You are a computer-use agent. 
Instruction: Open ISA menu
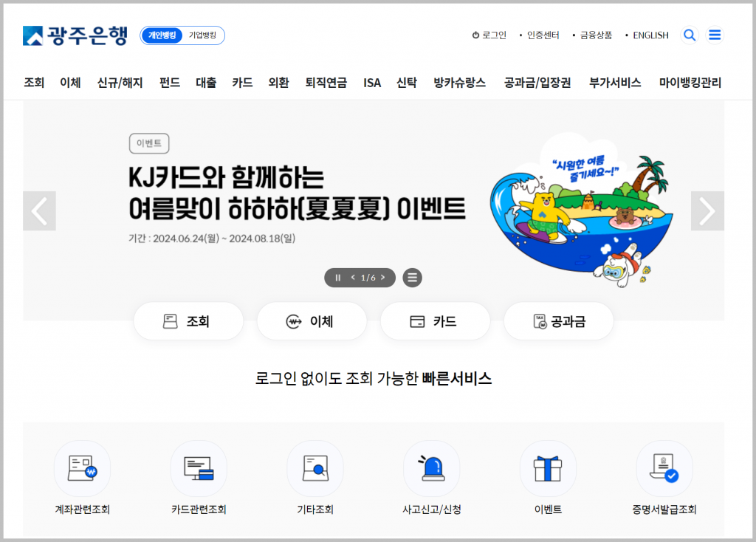[372, 83]
